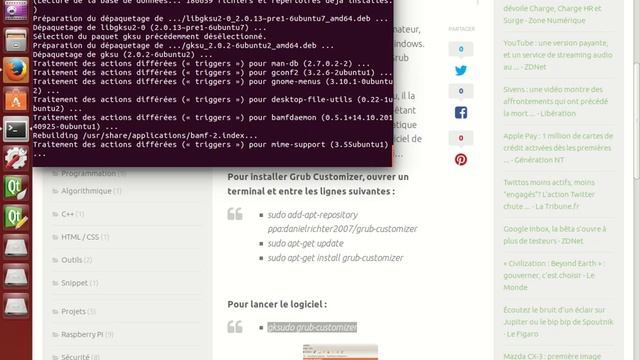
Task: Open the Algorithmique category
Action: pos(86,191)
